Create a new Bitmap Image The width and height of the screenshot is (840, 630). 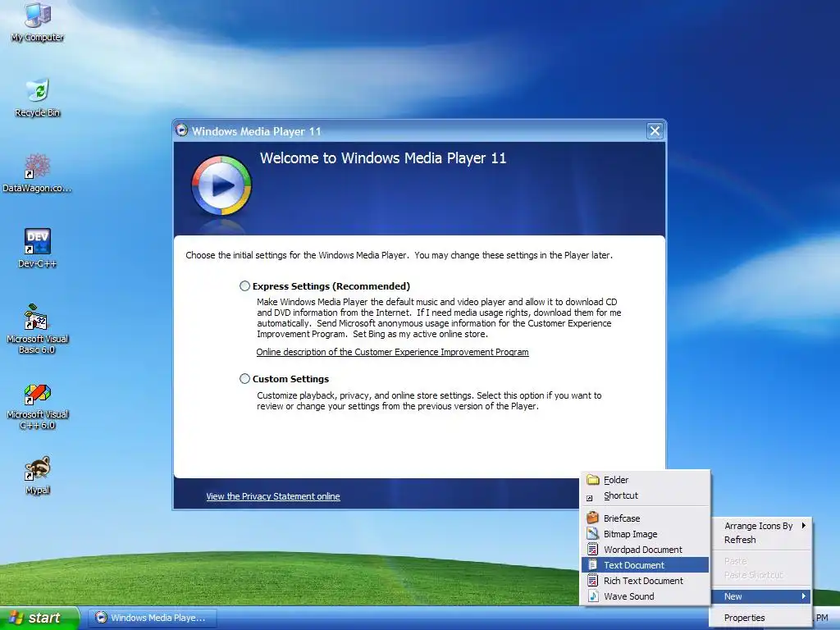(645, 533)
